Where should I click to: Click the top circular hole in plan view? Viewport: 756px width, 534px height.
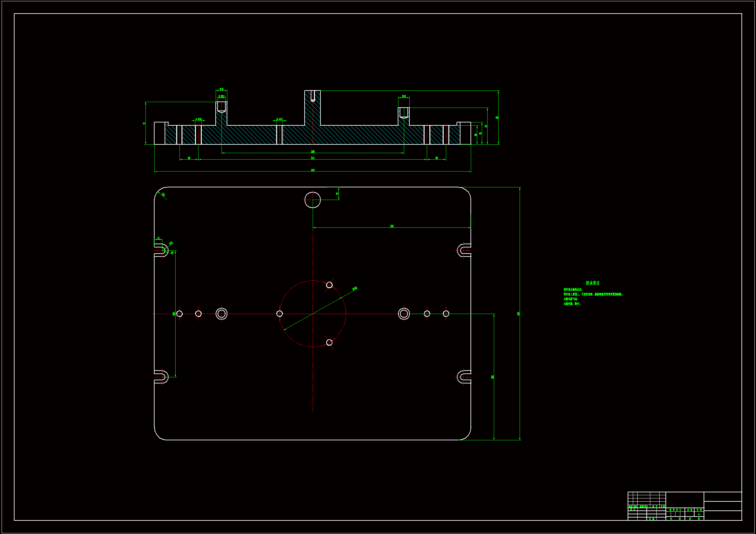click(312, 200)
